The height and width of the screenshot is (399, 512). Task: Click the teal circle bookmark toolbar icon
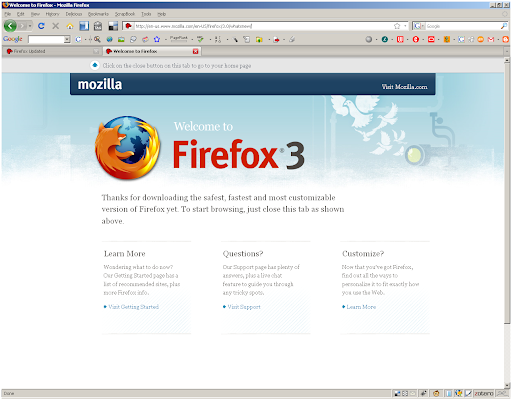(385, 39)
